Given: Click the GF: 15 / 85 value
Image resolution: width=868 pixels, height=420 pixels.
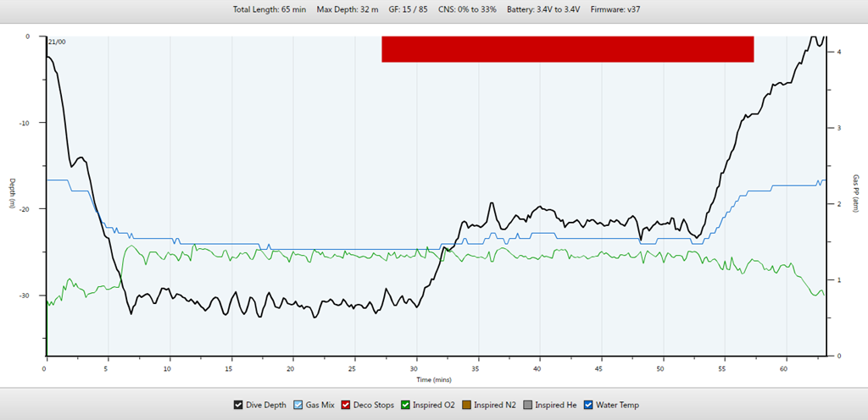Looking at the screenshot, I should coord(408,10).
